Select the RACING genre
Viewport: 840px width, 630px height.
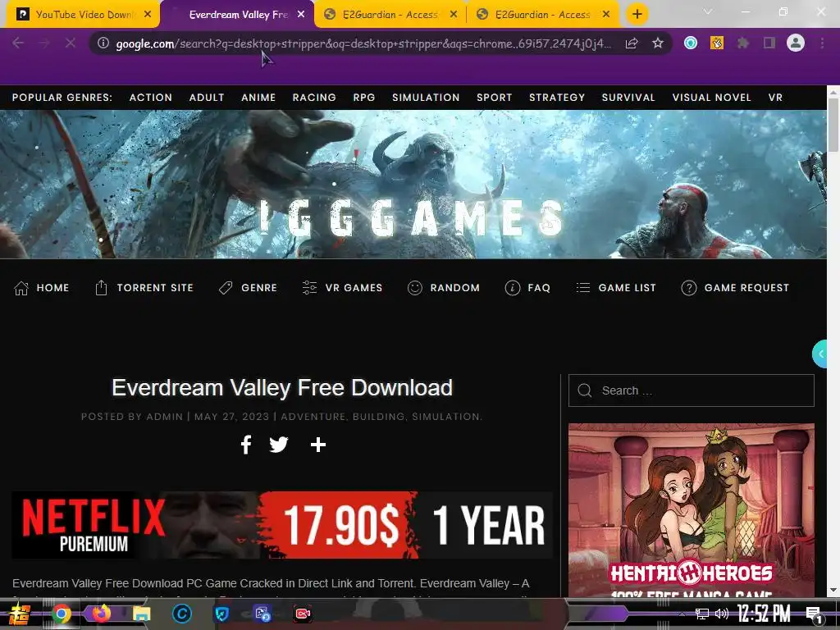pos(314,98)
